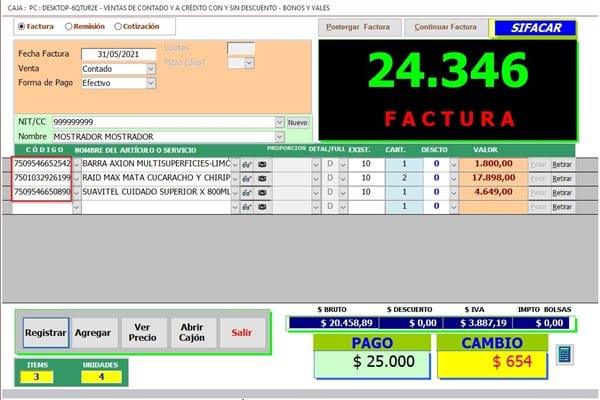Open Detal/Full dropdown in SUAVITEL row
This screenshot has height=400, width=600.
(x=343, y=193)
